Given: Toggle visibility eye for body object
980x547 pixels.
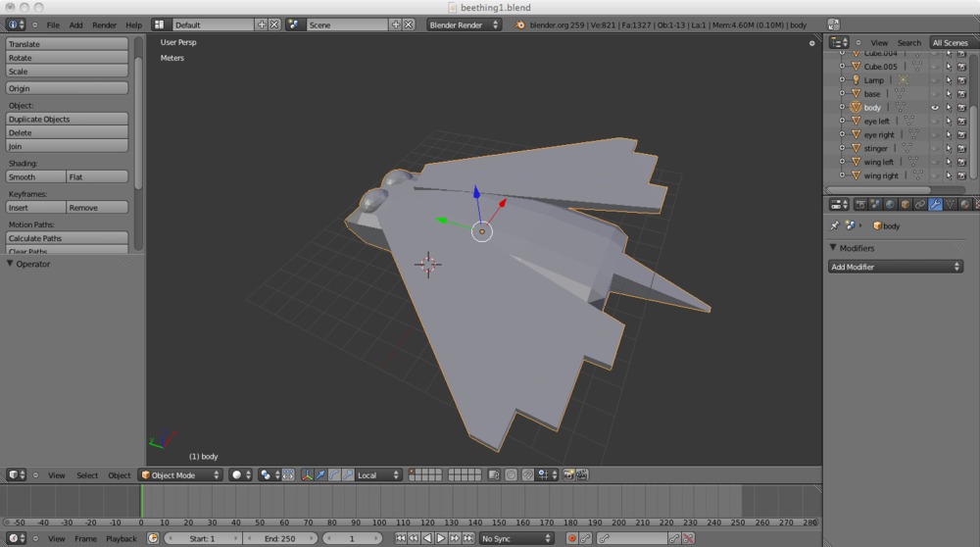Looking at the screenshot, I should pyautogui.click(x=935, y=108).
